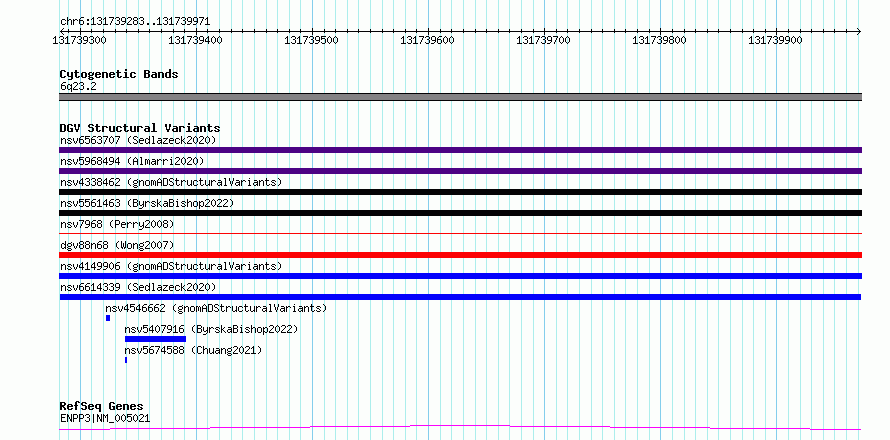Open variant nsv7968 (Perry2008) label

point(117,224)
